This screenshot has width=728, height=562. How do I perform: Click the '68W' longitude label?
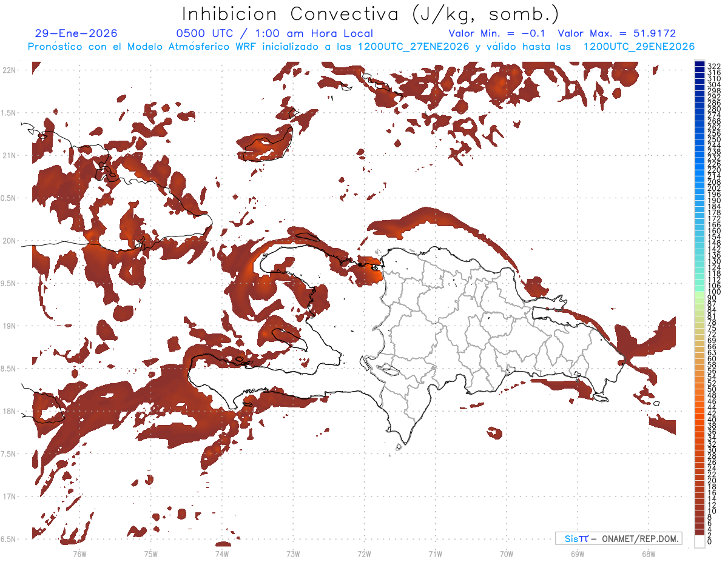click(648, 554)
